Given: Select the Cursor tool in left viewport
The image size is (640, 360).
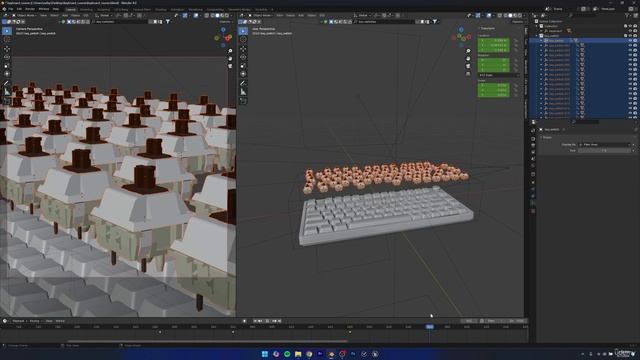Looking at the screenshot, I should [x=7, y=40].
